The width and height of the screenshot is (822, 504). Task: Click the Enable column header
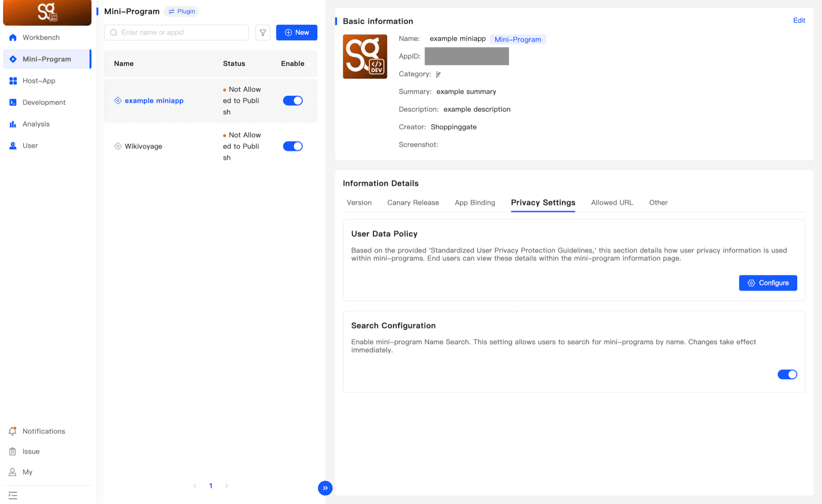[292, 64]
